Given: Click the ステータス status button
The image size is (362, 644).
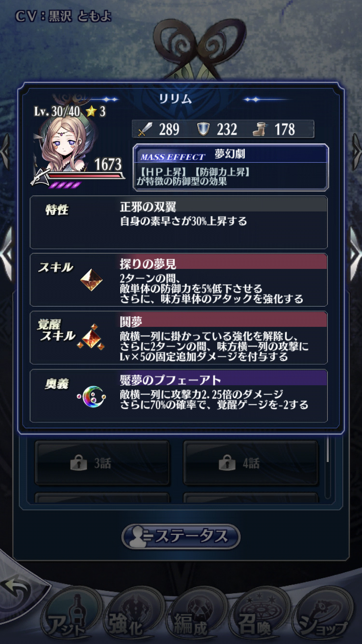Looking at the screenshot, I should click(181, 536).
